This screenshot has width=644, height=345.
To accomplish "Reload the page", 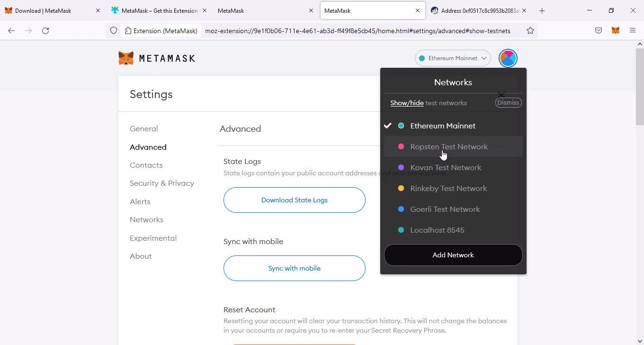I will pos(45,30).
